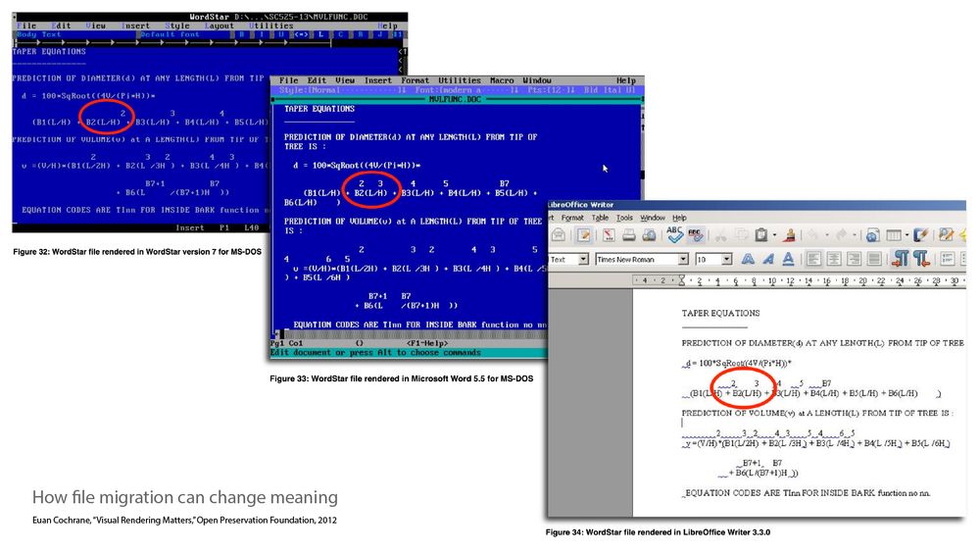Open Help menu in MS Word 5.5

tap(625, 80)
